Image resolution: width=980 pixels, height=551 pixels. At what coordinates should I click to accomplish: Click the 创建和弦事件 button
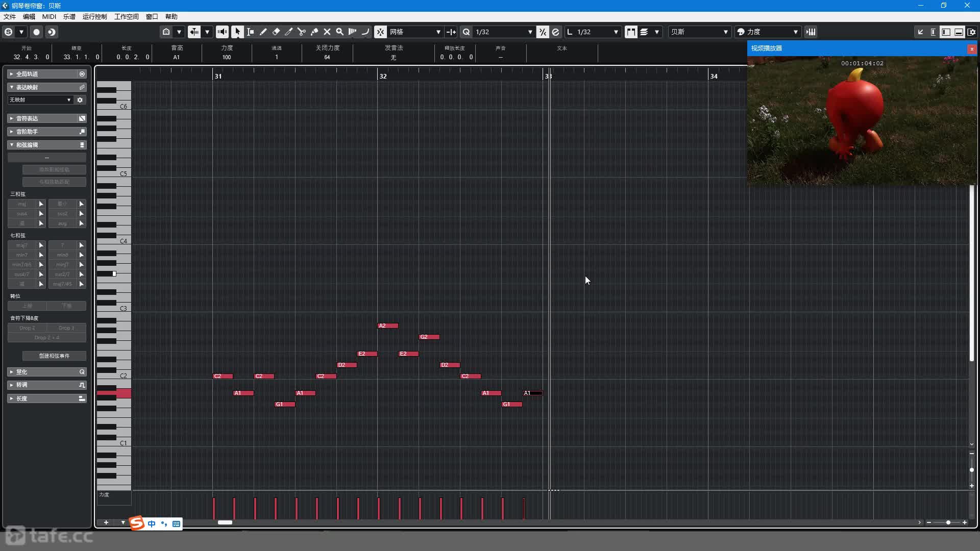pos(54,356)
